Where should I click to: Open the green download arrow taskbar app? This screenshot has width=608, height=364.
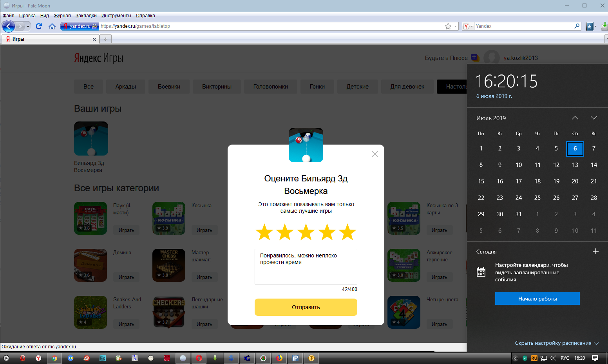215,358
